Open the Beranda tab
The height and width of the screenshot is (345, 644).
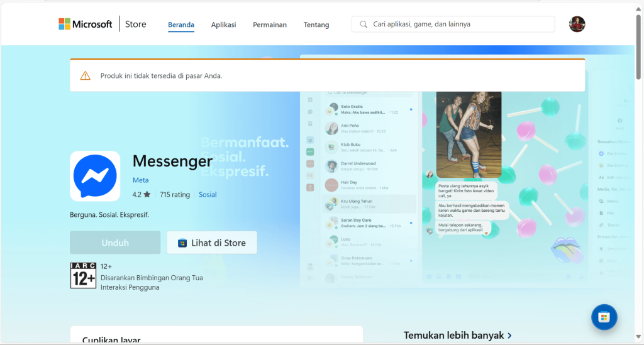(x=181, y=25)
